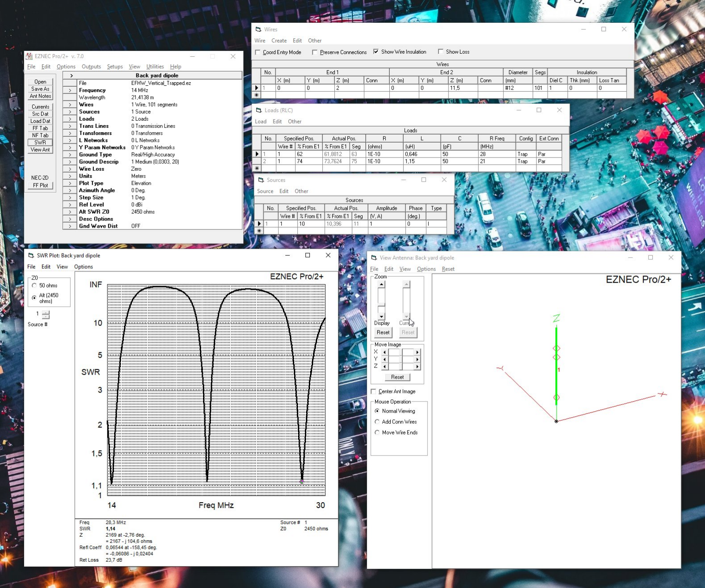Click the SWR Plot window icon
This screenshot has height=588, width=705.
(31, 256)
